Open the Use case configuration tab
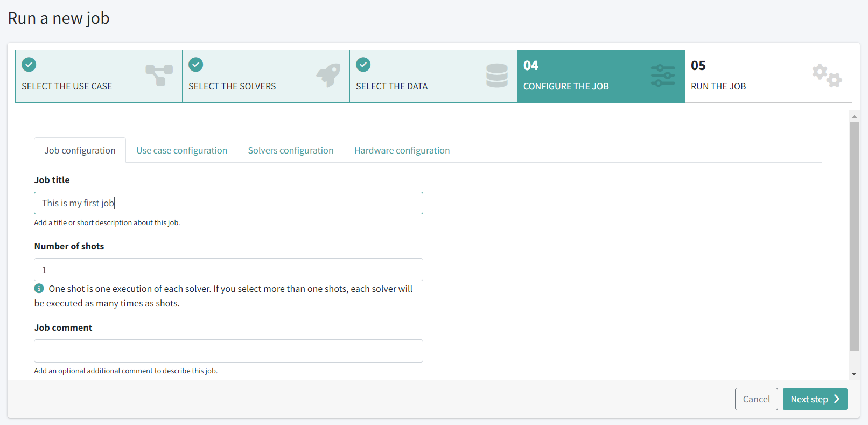Image resolution: width=868 pixels, height=425 pixels. coord(182,150)
